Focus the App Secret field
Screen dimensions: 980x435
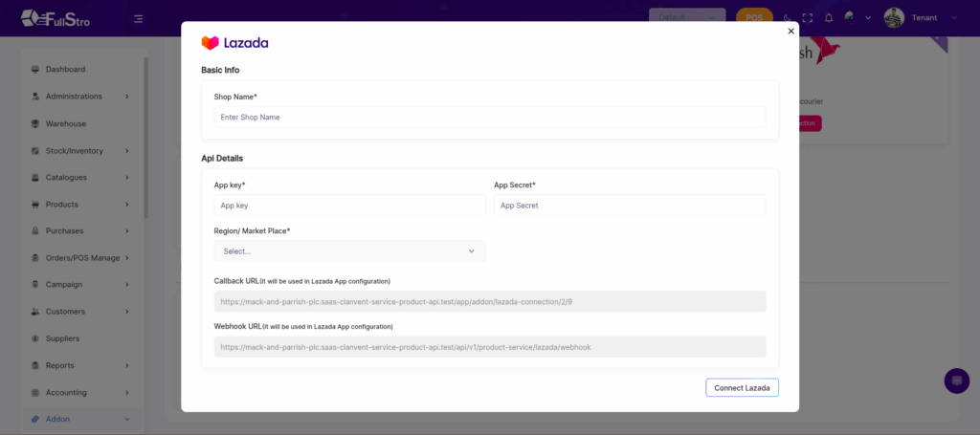pos(629,206)
